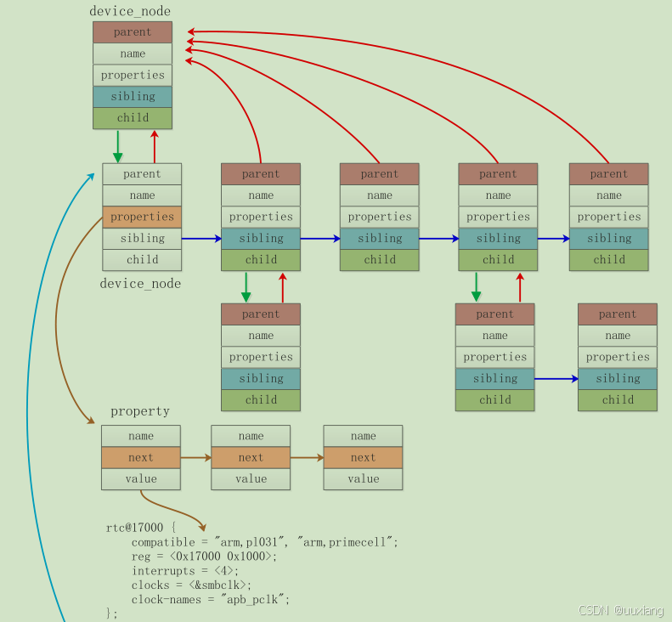672x622 pixels.
Task: Click the 'clocks = <&smbclk>;' line
Action: pyautogui.click(x=191, y=585)
